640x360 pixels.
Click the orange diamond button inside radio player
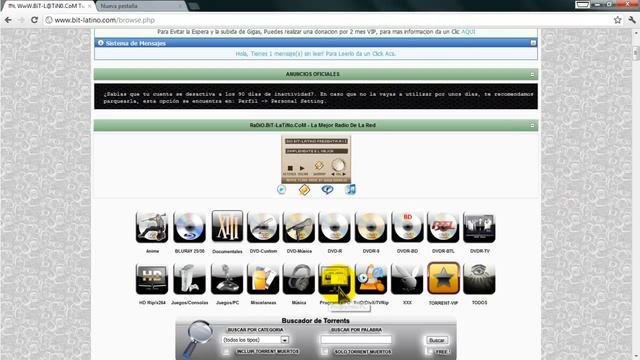tap(319, 166)
